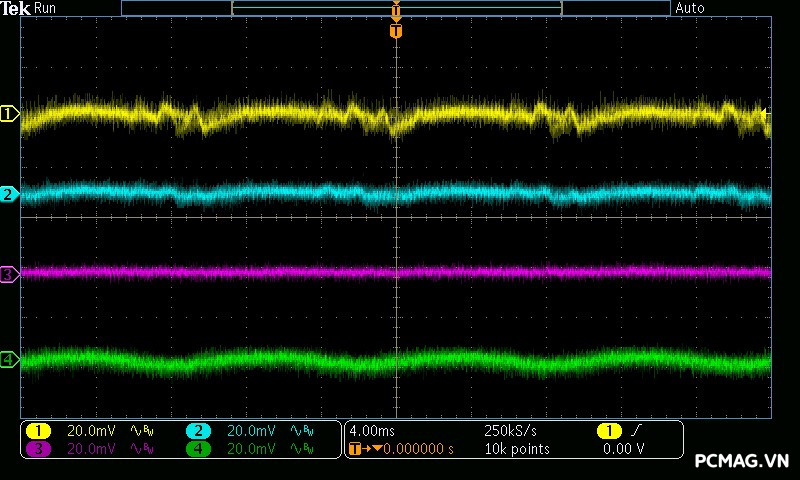Click the trigger source channel 1 badge
The height and width of the screenshot is (480, 800).
click(608, 430)
